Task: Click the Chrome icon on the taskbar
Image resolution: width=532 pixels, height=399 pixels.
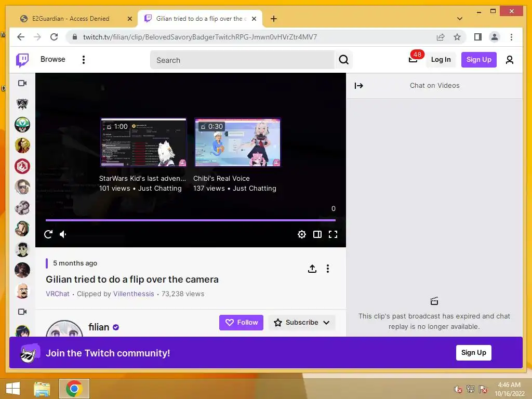Action: [x=74, y=389]
